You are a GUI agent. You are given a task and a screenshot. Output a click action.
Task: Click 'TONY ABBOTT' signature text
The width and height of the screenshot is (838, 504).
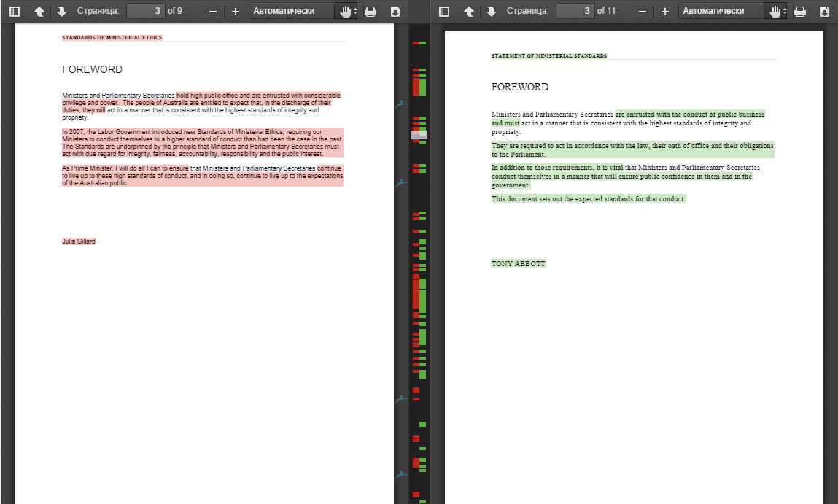(519, 263)
